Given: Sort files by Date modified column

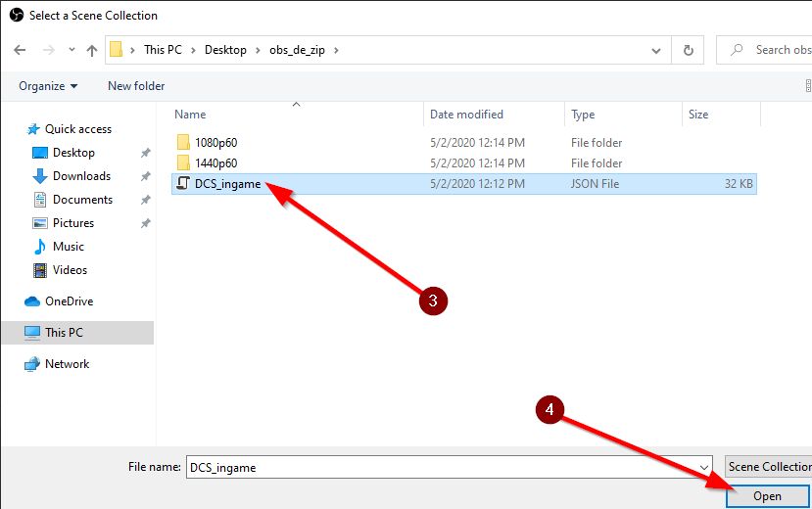Looking at the screenshot, I should pos(466,115).
